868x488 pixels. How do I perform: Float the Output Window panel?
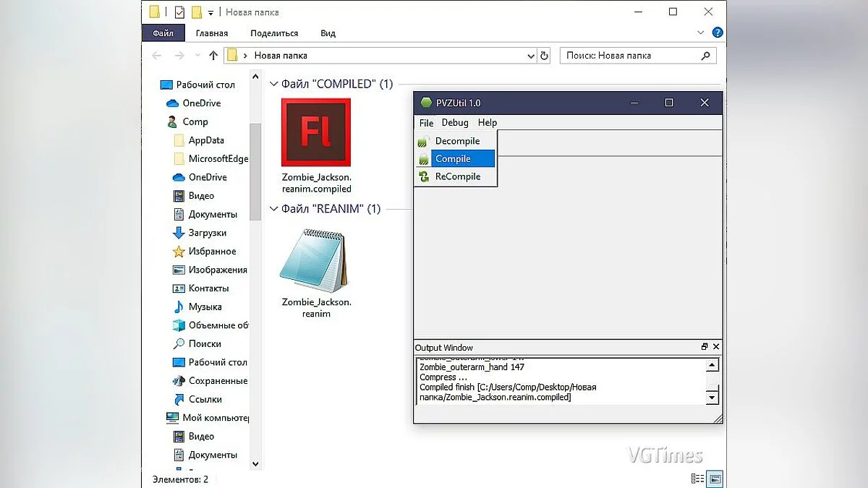click(705, 348)
